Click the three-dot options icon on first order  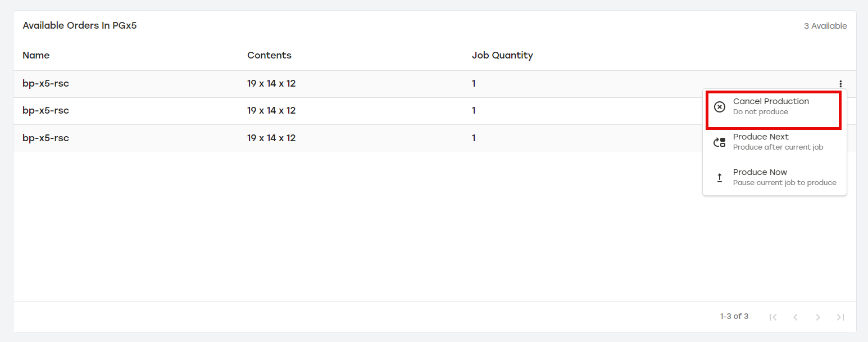point(840,84)
